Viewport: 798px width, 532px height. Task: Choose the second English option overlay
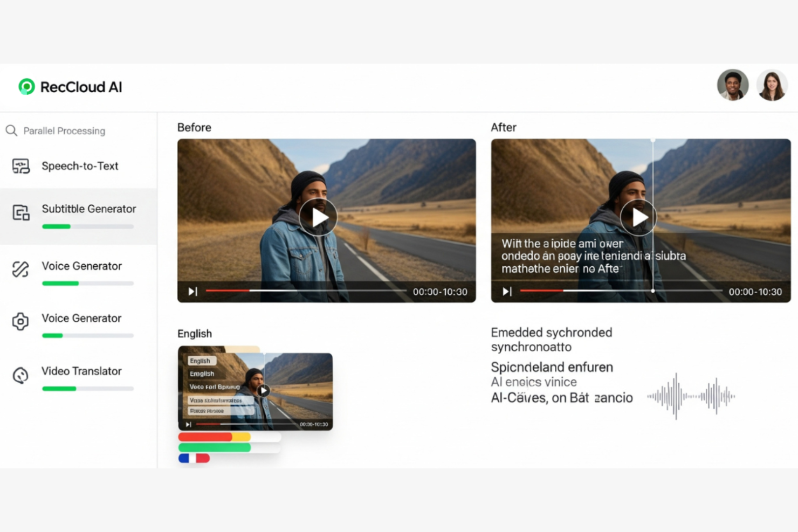pyautogui.click(x=202, y=373)
